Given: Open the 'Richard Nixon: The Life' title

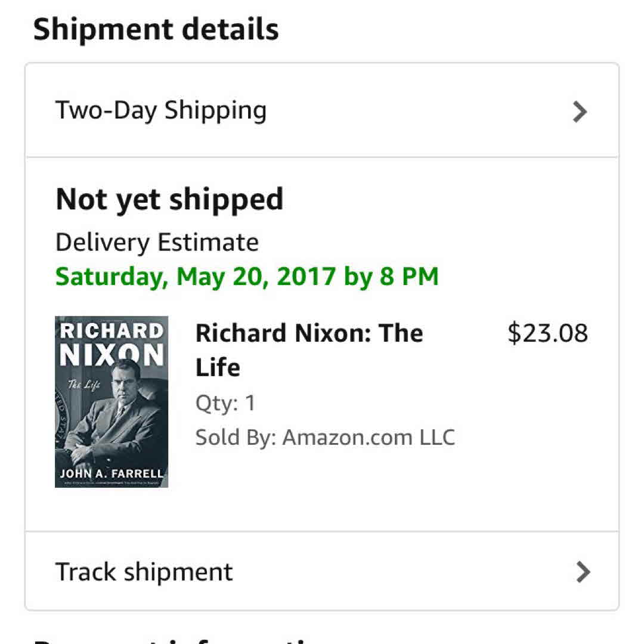Looking at the screenshot, I should tap(309, 350).
